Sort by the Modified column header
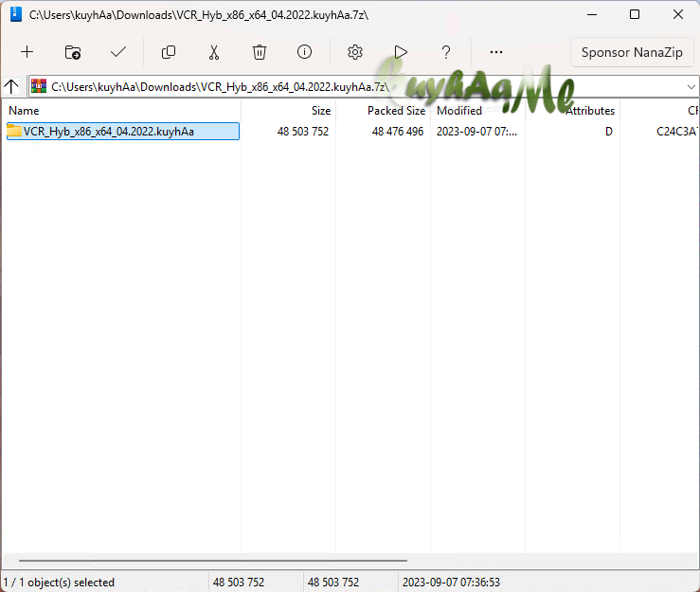The width and height of the screenshot is (700, 592). pyautogui.click(x=477, y=111)
